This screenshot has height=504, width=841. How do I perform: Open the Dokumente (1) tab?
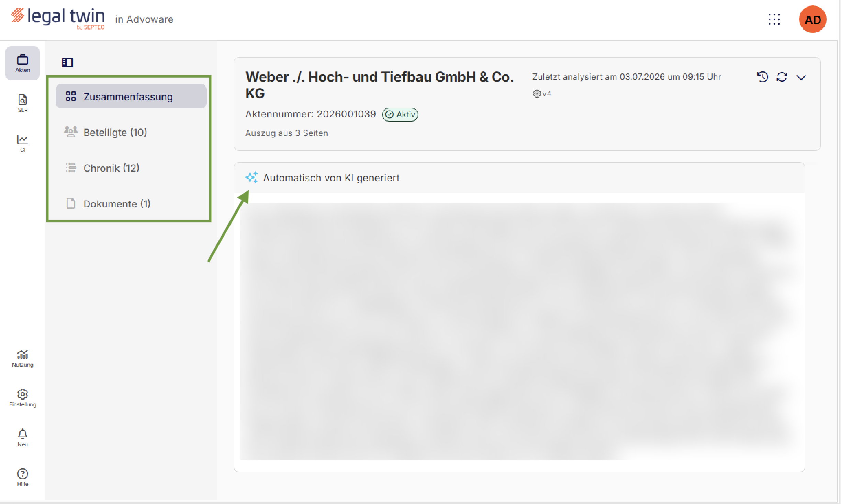pos(131,204)
